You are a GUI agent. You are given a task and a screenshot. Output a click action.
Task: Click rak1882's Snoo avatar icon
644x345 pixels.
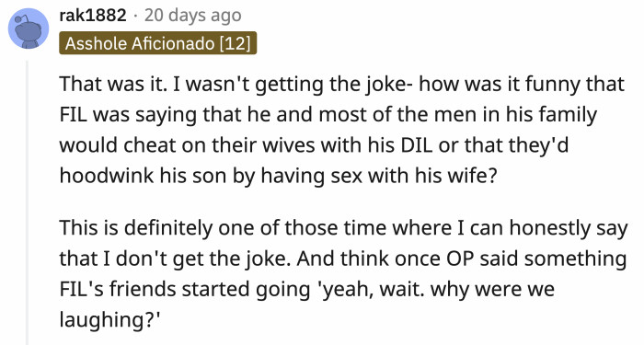pyautogui.click(x=29, y=29)
